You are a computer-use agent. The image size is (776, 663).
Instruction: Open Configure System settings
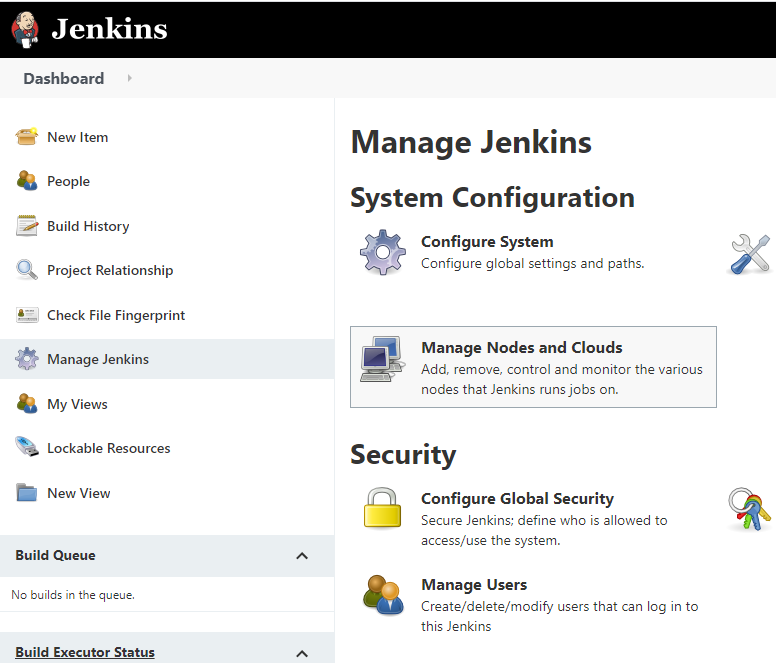tap(487, 241)
